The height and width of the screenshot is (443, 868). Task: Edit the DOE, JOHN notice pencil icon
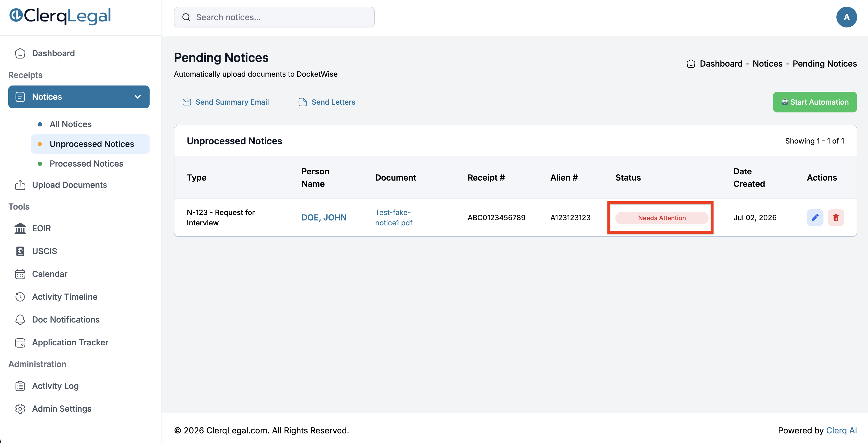pyautogui.click(x=815, y=218)
